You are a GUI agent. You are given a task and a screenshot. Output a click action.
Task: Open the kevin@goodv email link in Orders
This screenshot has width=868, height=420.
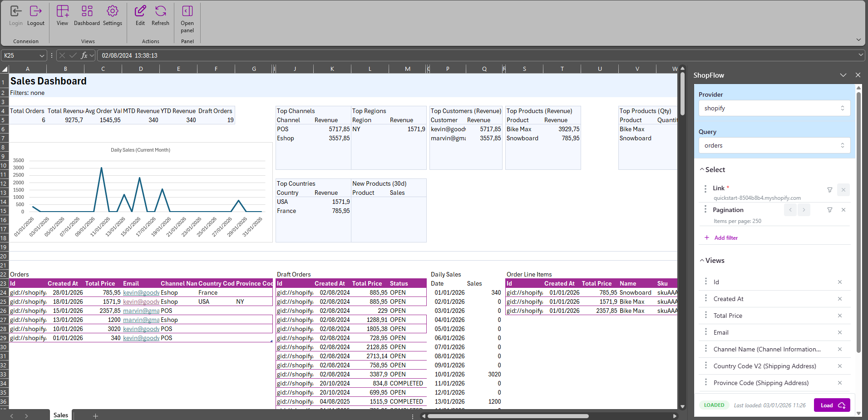pyautogui.click(x=141, y=292)
